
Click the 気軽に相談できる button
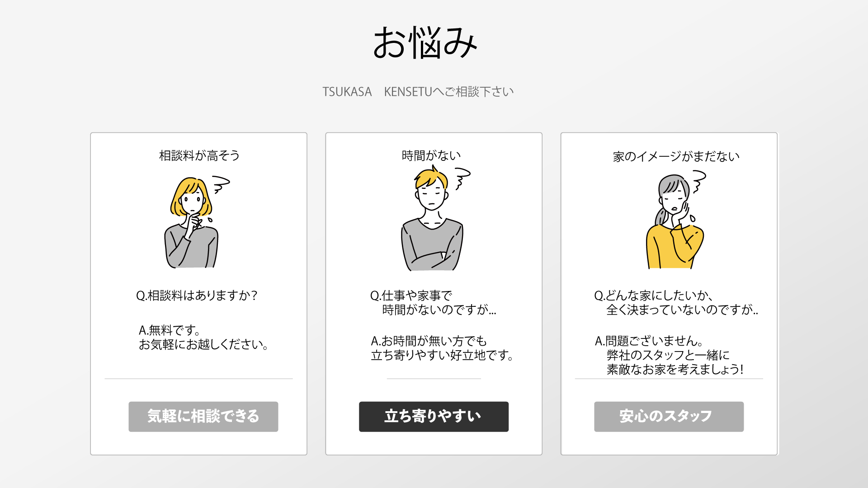(203, 417)
